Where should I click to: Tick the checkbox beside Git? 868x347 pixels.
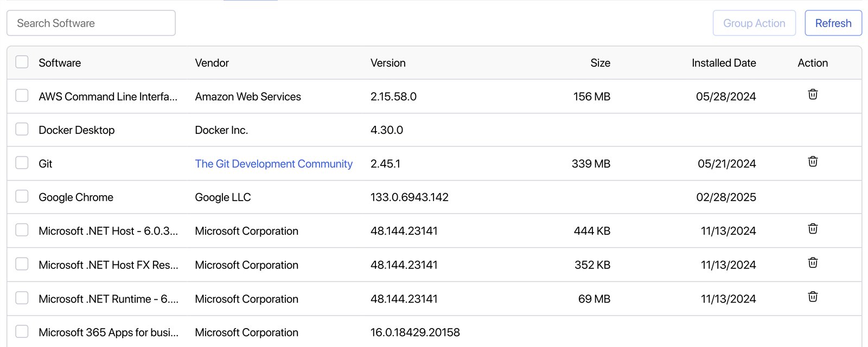(22, 163)
